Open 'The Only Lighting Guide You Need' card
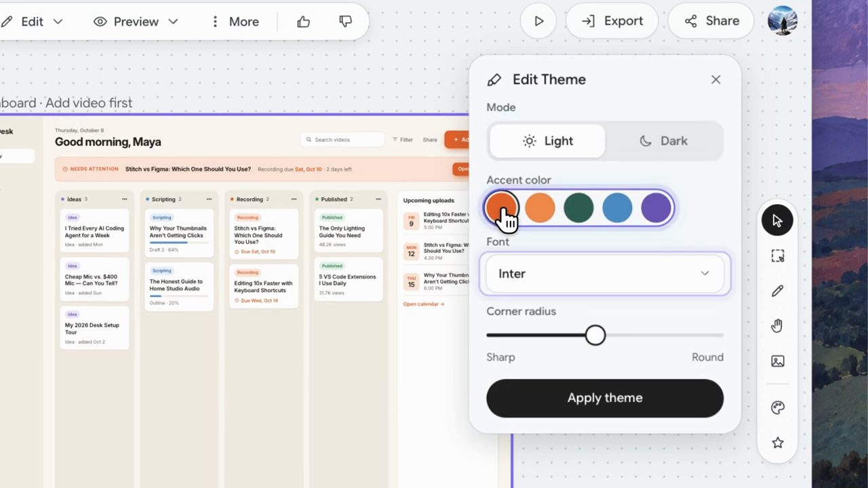Screen dimensions: 868x488 coord(349,231)
